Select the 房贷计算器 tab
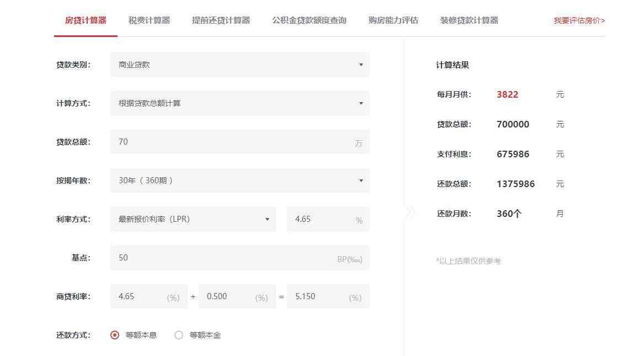This screenshot has width=644, height=356. point(86,20)
